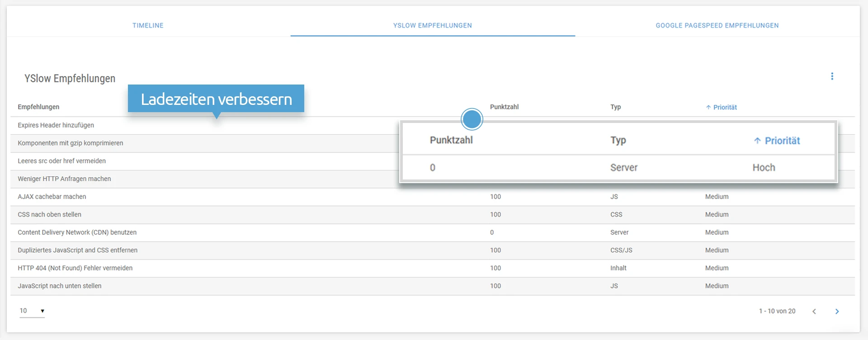Select AJAX cachebar machen recommendation

pyautogui.click(x=52, y=197)
